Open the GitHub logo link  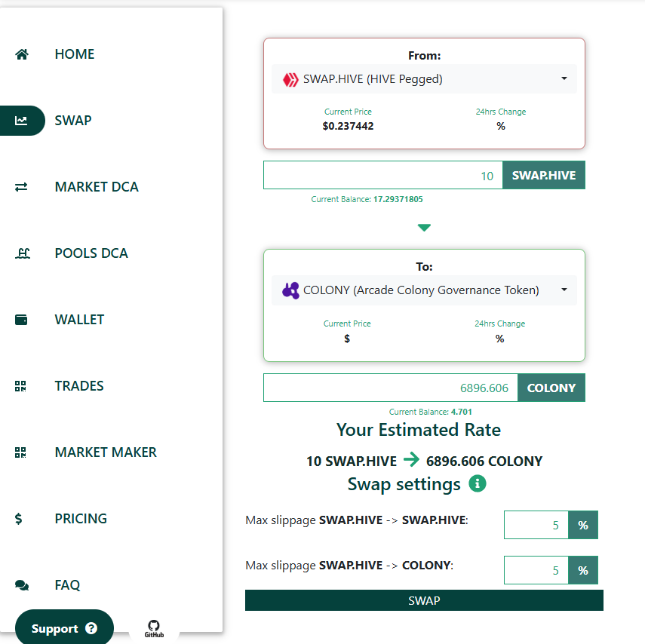point(154,629)
